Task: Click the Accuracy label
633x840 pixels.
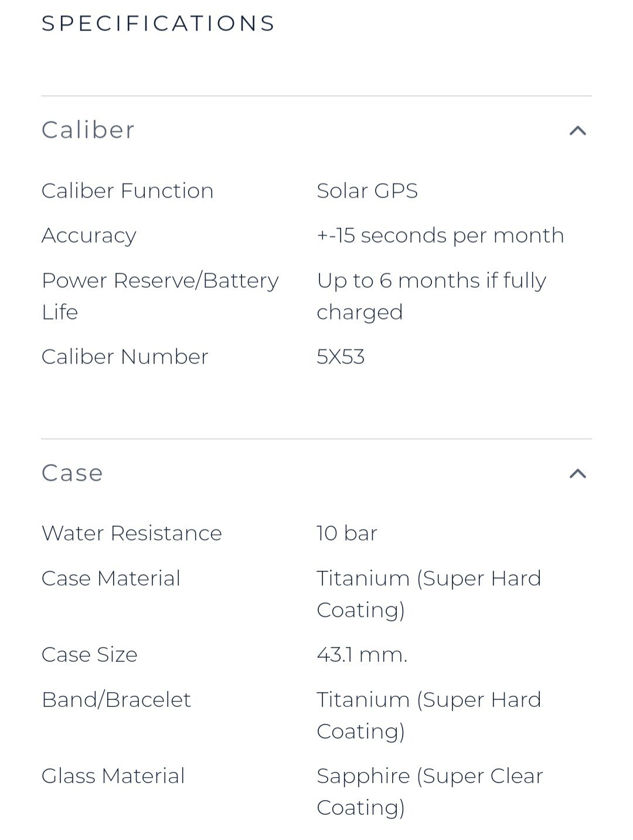Action: pos(89,235)
